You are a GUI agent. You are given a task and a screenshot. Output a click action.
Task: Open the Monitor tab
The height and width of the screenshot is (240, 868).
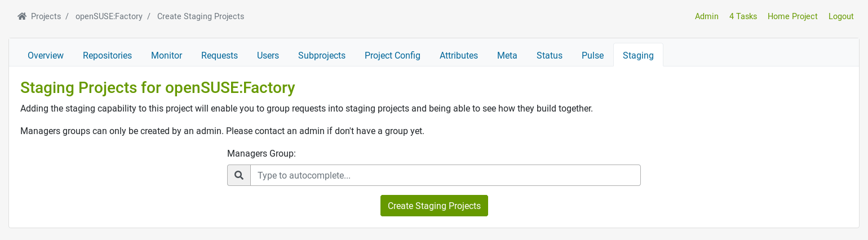point(166,55)
